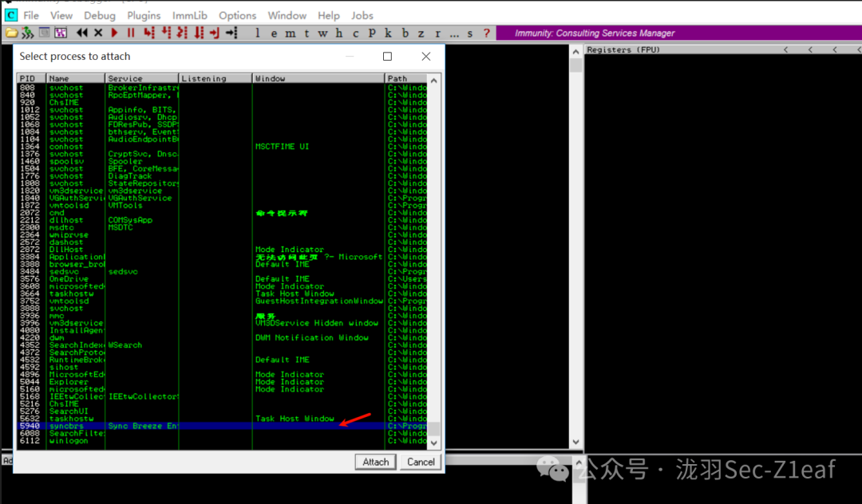Select the OneDrive process row 3576

[222, 279]
